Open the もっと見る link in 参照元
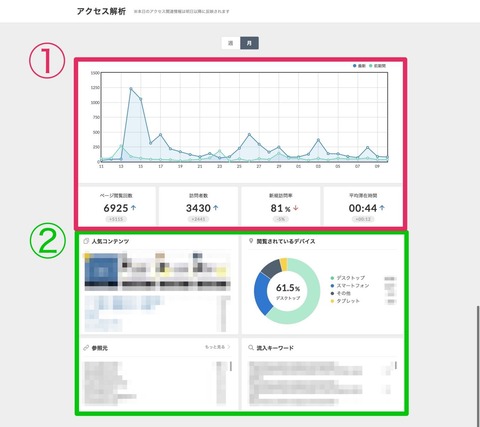480x427 pixels. (x=218, y=347)
